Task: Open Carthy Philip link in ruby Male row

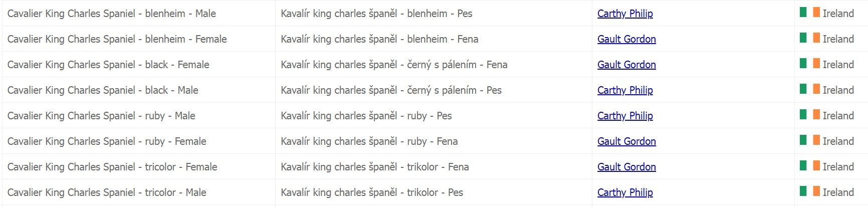Action: coord(625,116)
